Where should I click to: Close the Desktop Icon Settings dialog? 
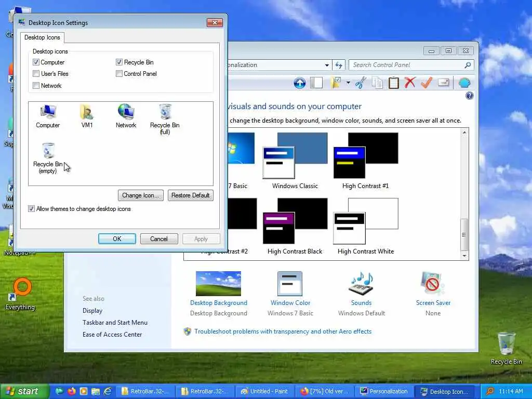coord(215,23)
